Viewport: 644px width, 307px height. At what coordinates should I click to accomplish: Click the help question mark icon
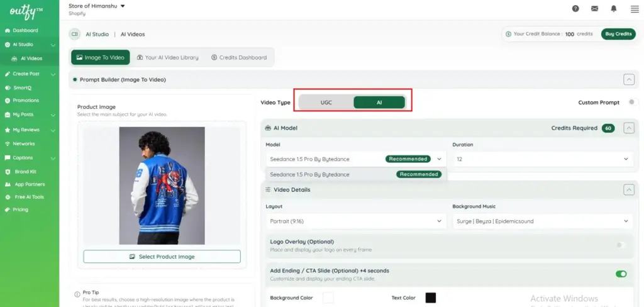click(575, 9)
